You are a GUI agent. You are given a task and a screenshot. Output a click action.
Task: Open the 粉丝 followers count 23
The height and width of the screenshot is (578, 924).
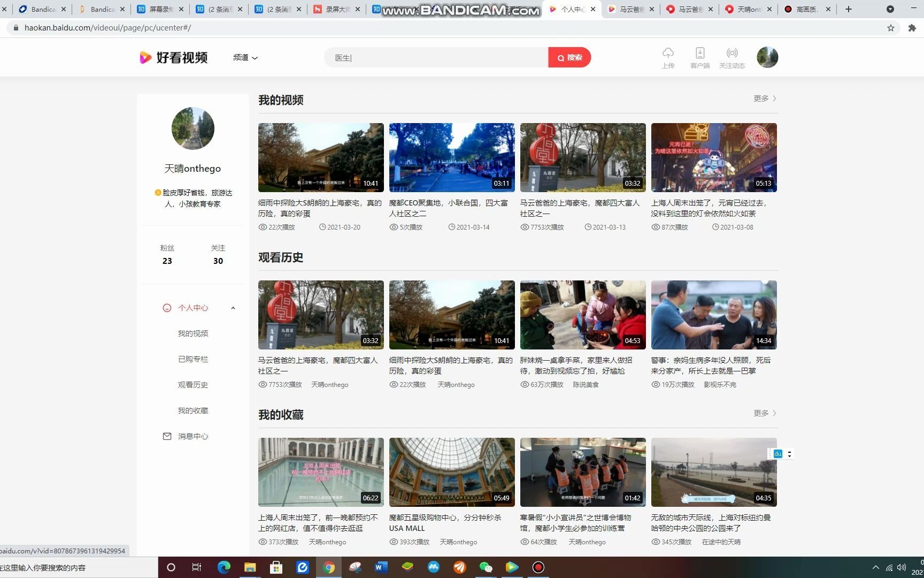pos(167,255)
